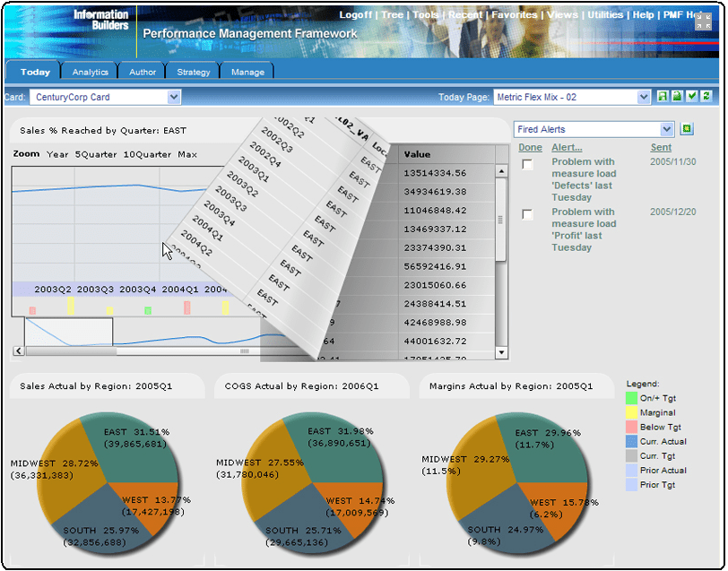Click the green save page icon
This screenshot has height=571, width=728.
(663, 97)
